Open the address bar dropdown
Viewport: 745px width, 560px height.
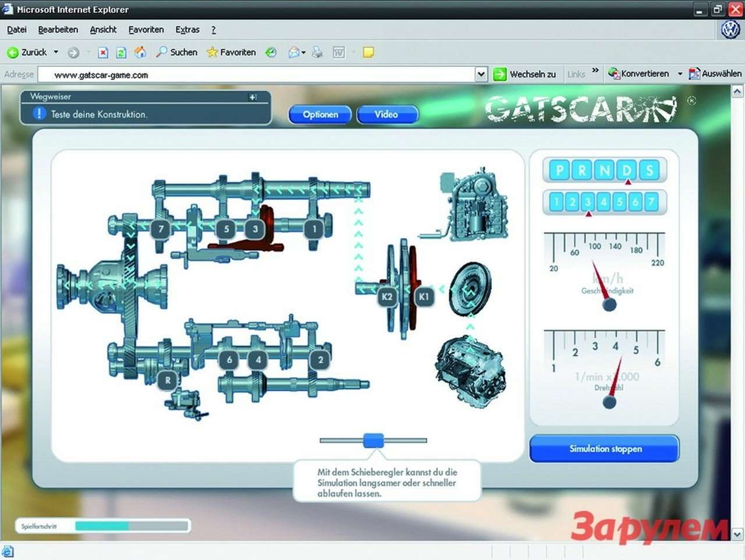click(481, 75)
